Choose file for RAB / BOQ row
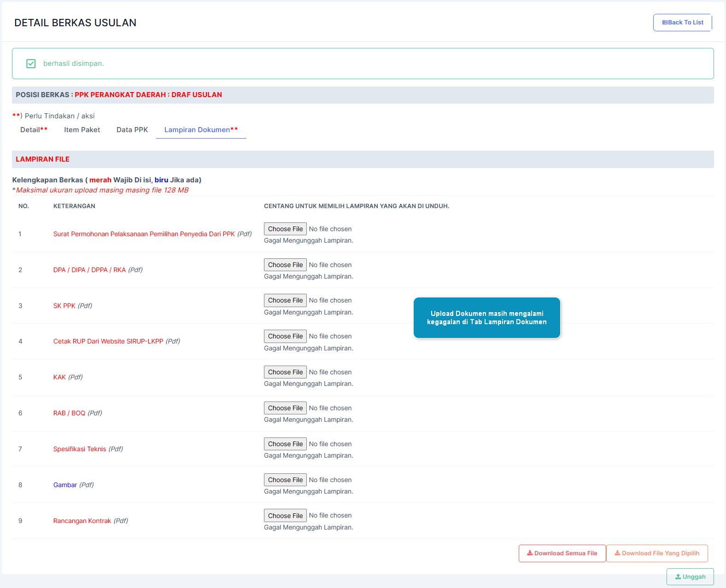Viewport: 726px width, 588px height. [285, 408]
